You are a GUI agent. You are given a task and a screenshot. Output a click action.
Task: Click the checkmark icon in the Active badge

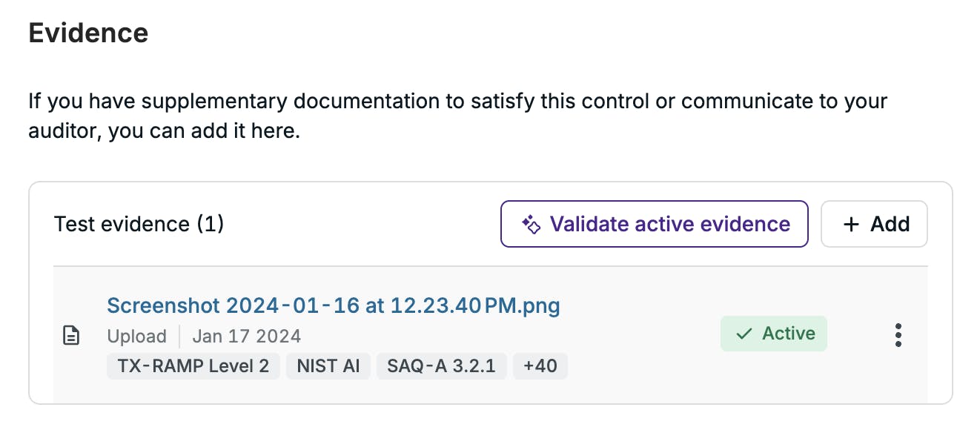744,334
